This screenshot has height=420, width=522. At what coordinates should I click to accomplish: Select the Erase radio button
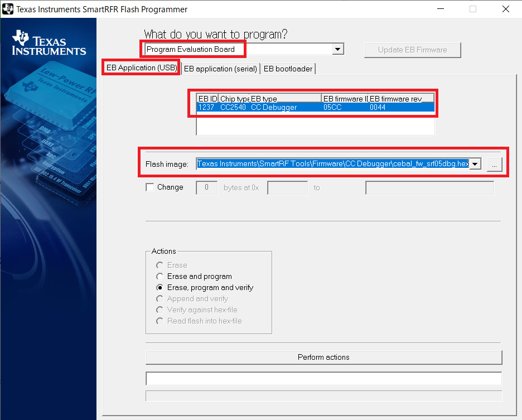(x=160, y=265)
